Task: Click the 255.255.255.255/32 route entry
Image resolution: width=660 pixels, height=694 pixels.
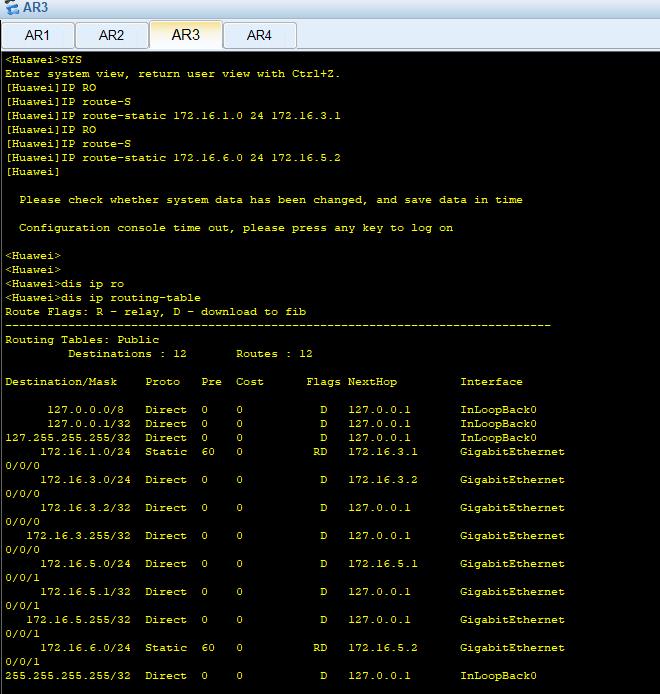Action: click(68, 676)
